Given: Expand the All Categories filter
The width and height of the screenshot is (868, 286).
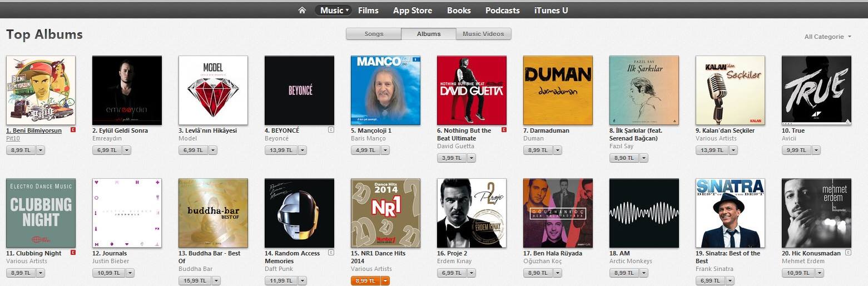Looking at the screenshot, I should coord(827,37).
